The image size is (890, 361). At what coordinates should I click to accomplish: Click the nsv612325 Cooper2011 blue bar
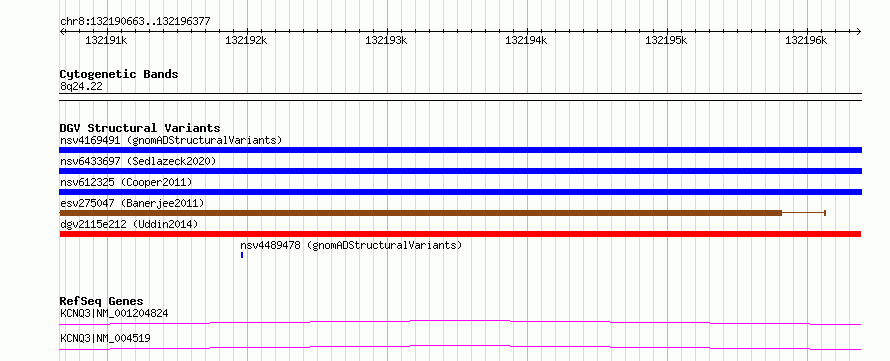[460, 192]
